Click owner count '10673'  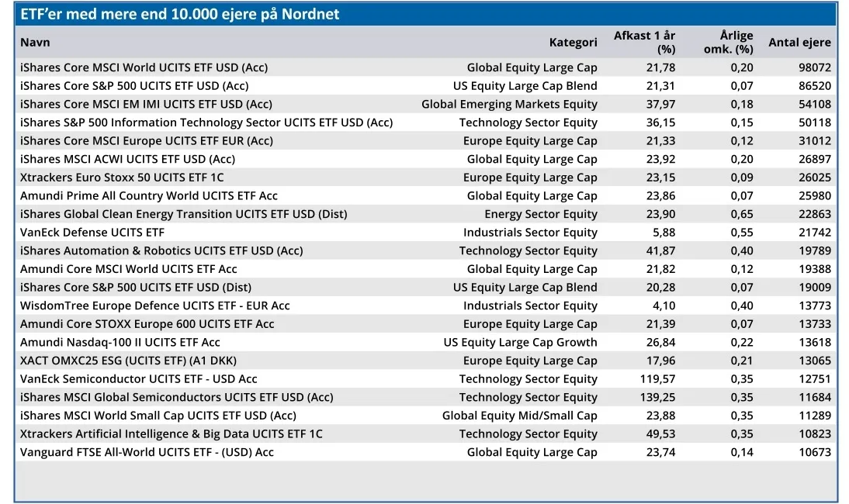click(815, 453)
